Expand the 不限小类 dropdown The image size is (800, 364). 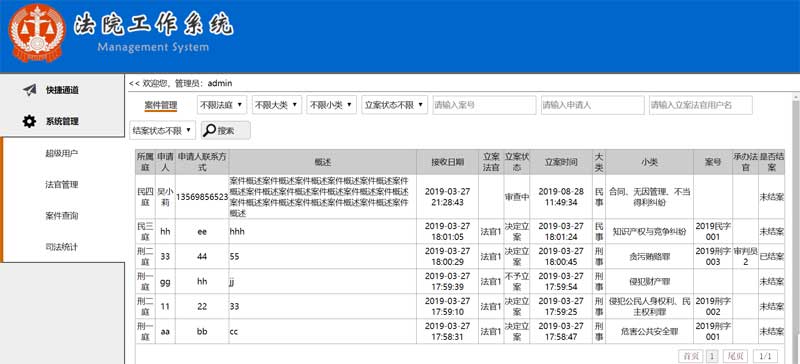pyautogui.click(x=331, y=105)
